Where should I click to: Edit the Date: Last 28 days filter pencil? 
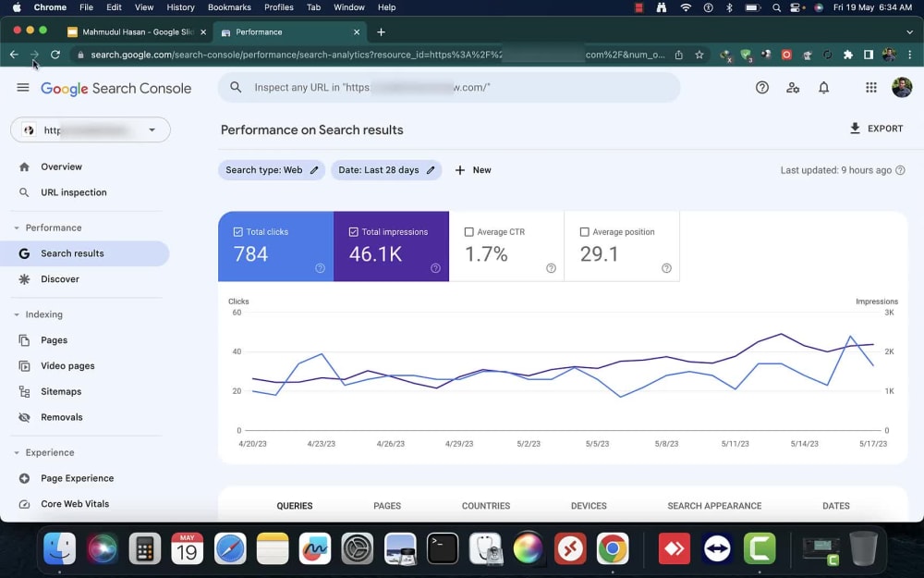tap(431, 170)
